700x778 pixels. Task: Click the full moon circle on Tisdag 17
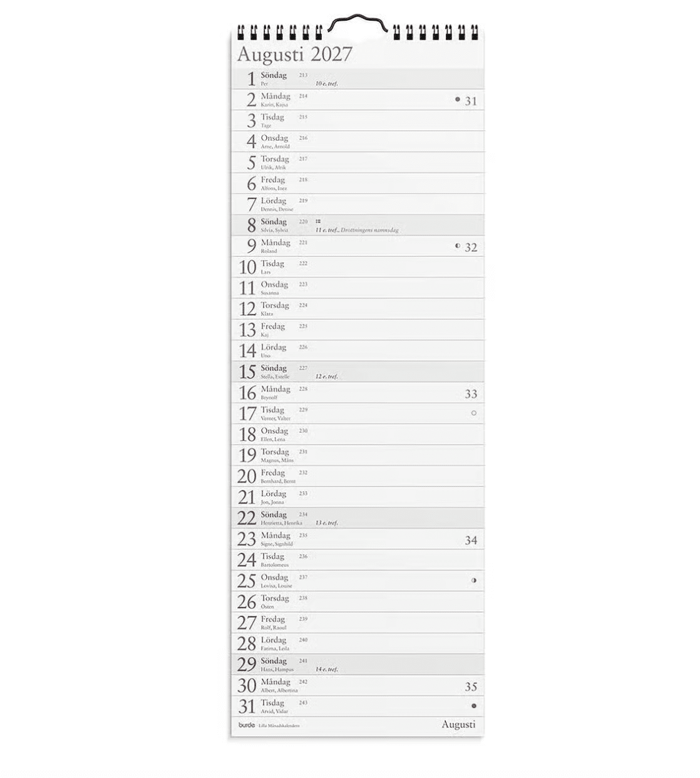pyautogui.click(x=473, y=413)
